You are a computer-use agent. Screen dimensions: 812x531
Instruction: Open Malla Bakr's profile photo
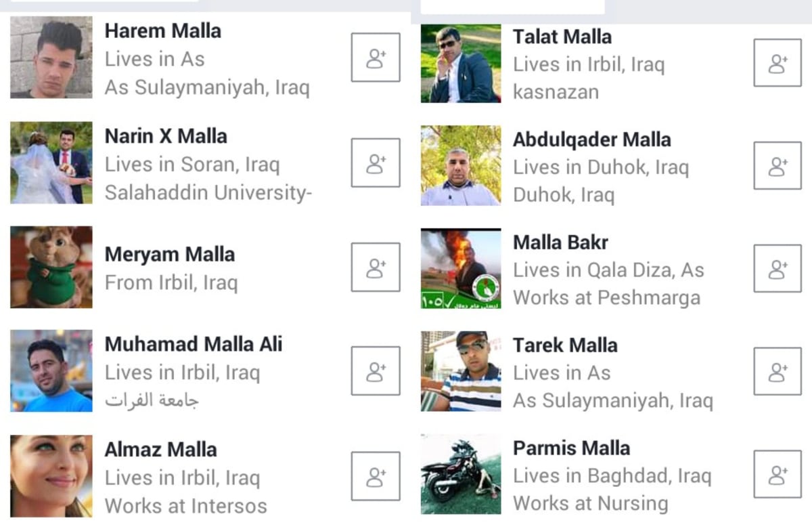(461, 268)
